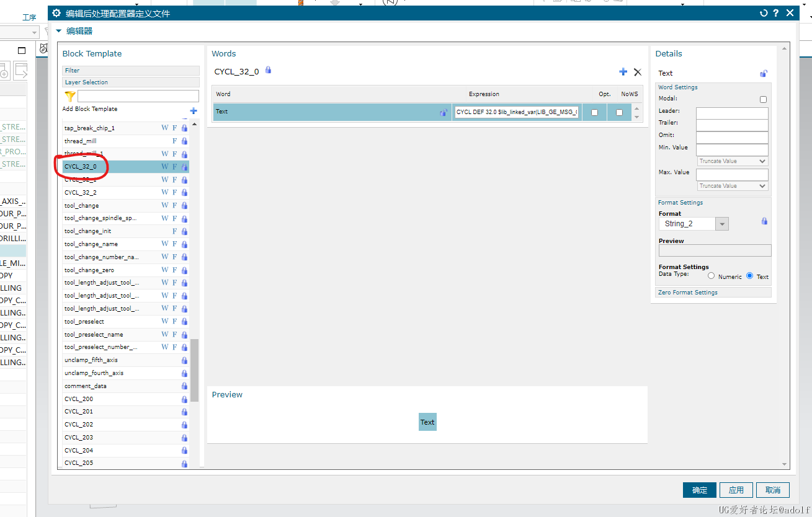
Task: Click the W icon on CYCL_32_2 row
Action: 165,193
